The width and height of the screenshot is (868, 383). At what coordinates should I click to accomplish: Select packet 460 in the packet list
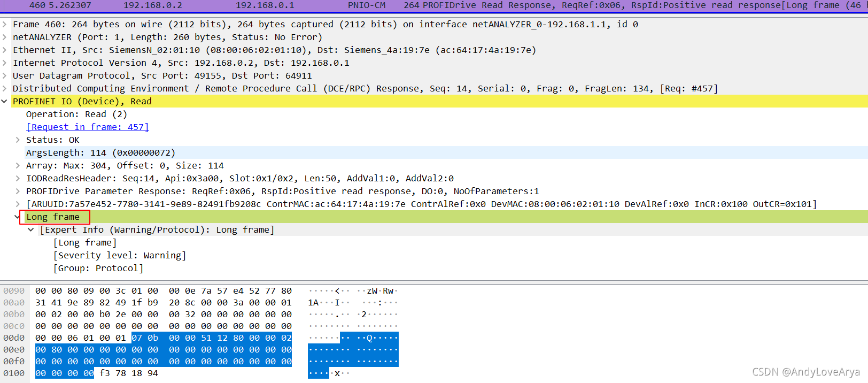point(434,5)
